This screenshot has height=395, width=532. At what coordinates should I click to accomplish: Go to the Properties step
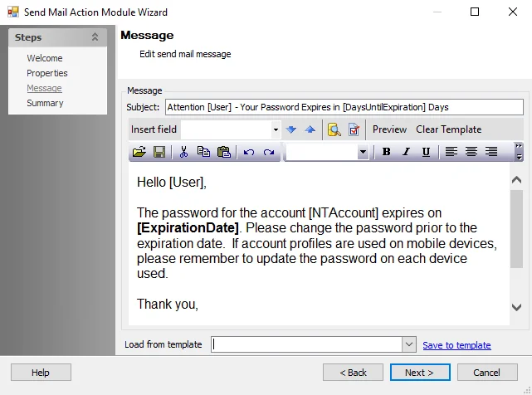pyautogui.click(x=47, y=73)
